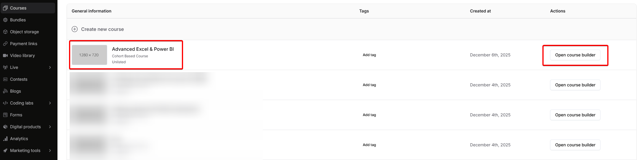Click the Analytics bar chart icon
644x160 pixels.
tap(5, 139)
